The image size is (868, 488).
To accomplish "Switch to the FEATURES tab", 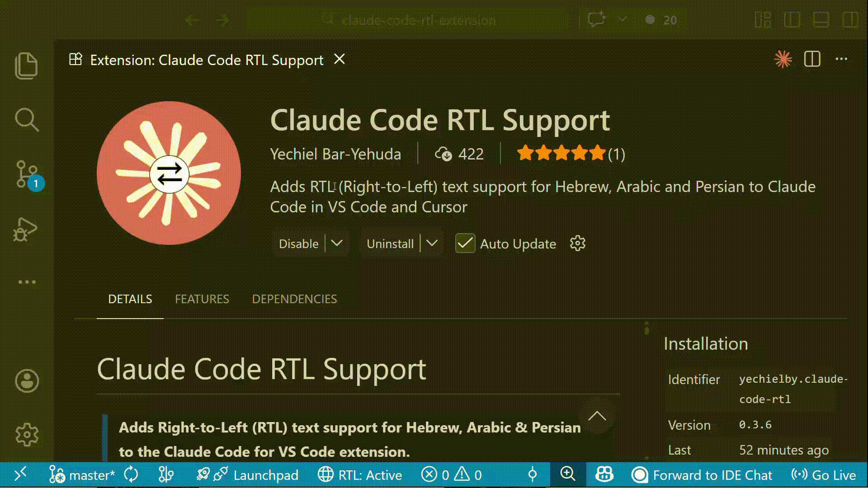I will tap(202, 299).
